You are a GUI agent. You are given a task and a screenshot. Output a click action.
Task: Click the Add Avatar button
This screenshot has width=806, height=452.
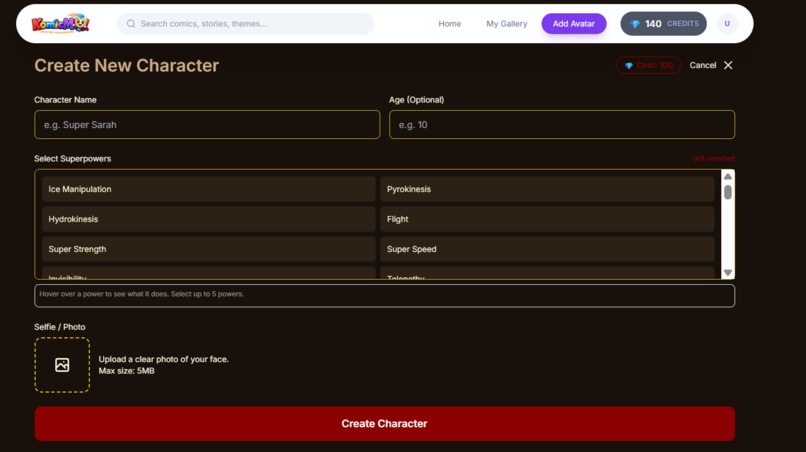[x=574, y=24]
